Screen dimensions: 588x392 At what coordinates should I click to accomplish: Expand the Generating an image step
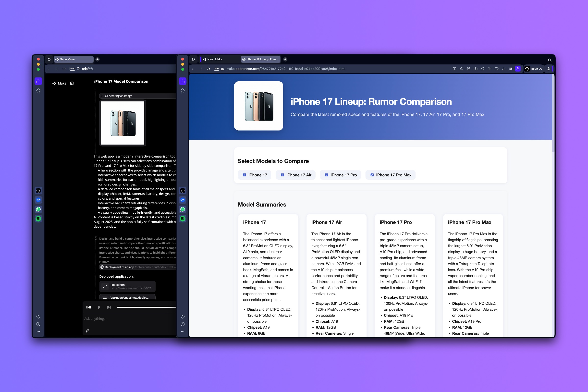click(119, 96)
